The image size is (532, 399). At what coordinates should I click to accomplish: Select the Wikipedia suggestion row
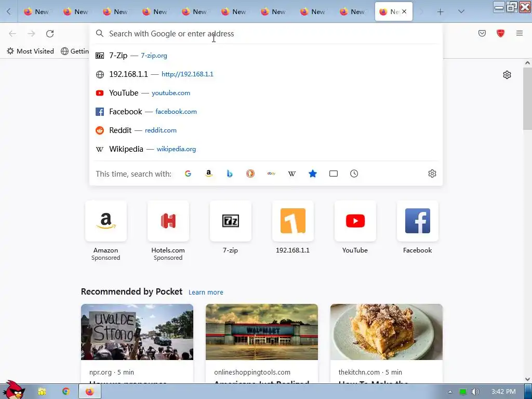point(266,149)
